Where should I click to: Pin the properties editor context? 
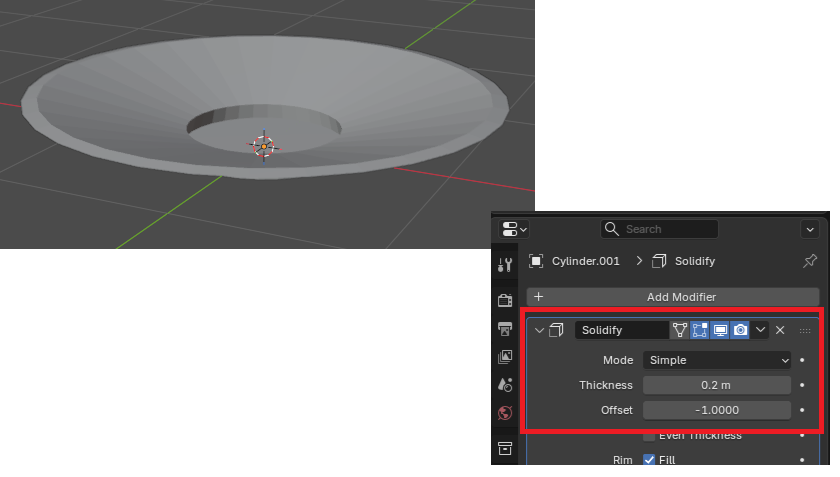[x=810, y=261]
